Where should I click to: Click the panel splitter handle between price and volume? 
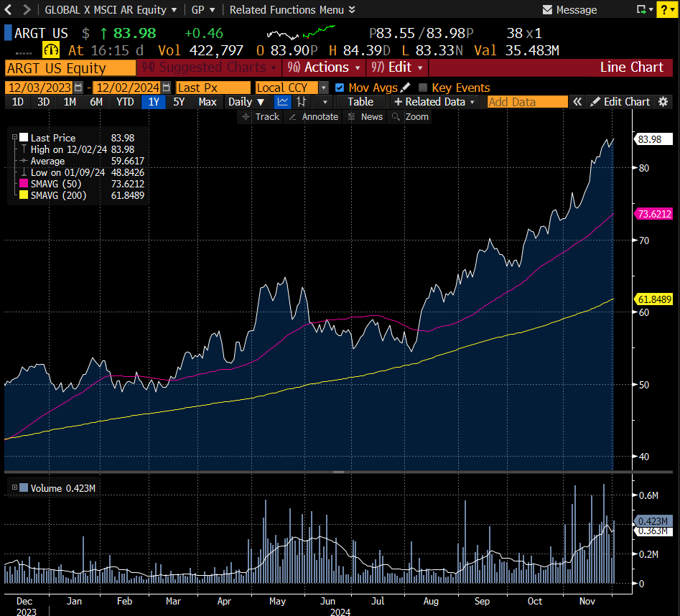pyautogui.click(x=339, y=472)
